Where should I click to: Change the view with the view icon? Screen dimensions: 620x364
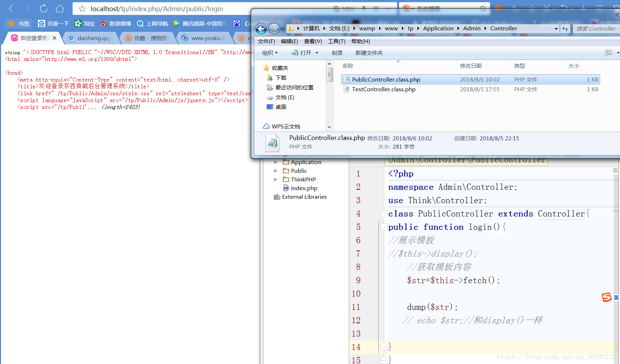(609, 53)
